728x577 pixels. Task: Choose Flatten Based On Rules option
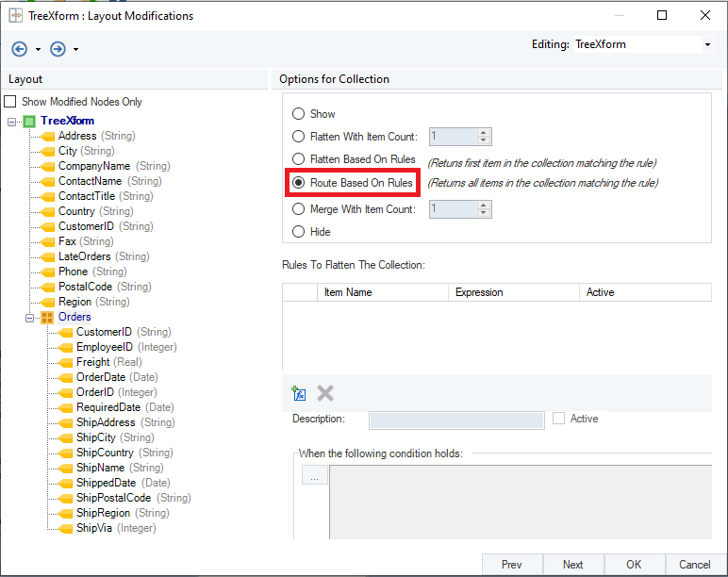pos(298,160)
